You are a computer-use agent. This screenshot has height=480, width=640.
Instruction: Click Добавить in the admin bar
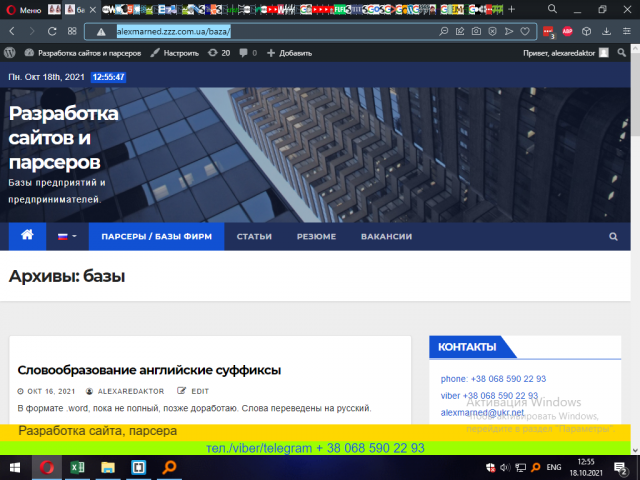pos(289,53)
